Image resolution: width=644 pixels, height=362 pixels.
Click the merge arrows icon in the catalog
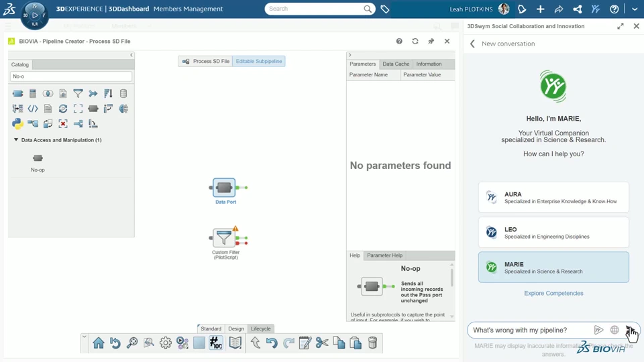click(93, 94)
